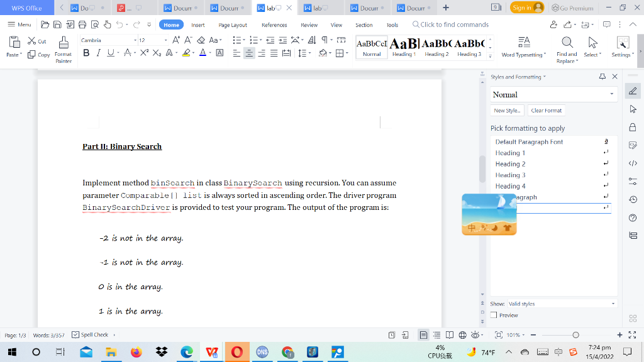The height and width of the screenshot is (362, 644).
Task: Apply bold formatting to text
Action: pos(86,53)
